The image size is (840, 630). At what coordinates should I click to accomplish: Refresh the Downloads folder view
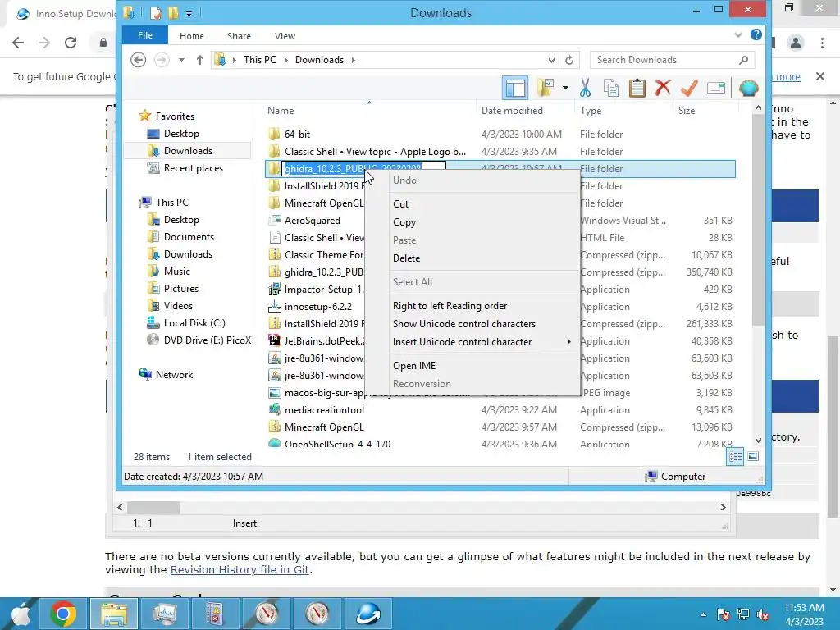[x=569, y=60]
